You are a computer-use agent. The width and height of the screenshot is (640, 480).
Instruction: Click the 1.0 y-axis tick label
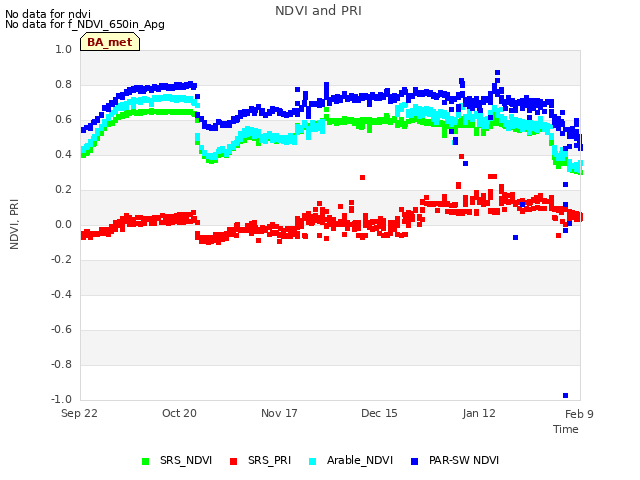point(63,49)
